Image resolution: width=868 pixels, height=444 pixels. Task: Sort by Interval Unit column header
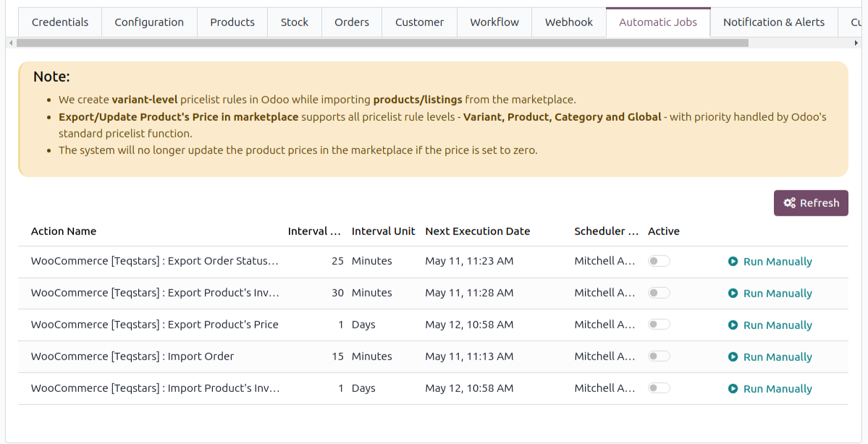(383, 231)
